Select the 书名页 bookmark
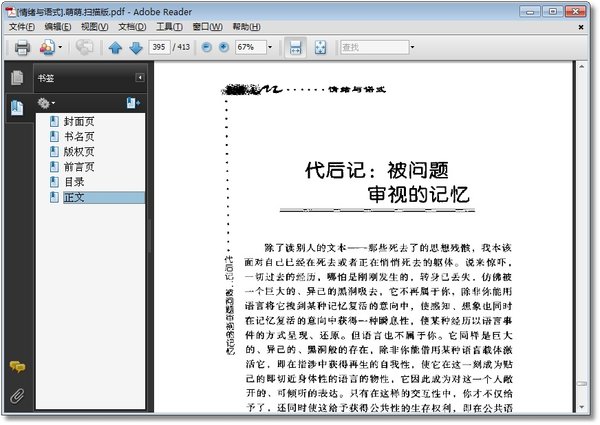The height and width of the screenshot is (425, 600). click(x=79, y=137)
